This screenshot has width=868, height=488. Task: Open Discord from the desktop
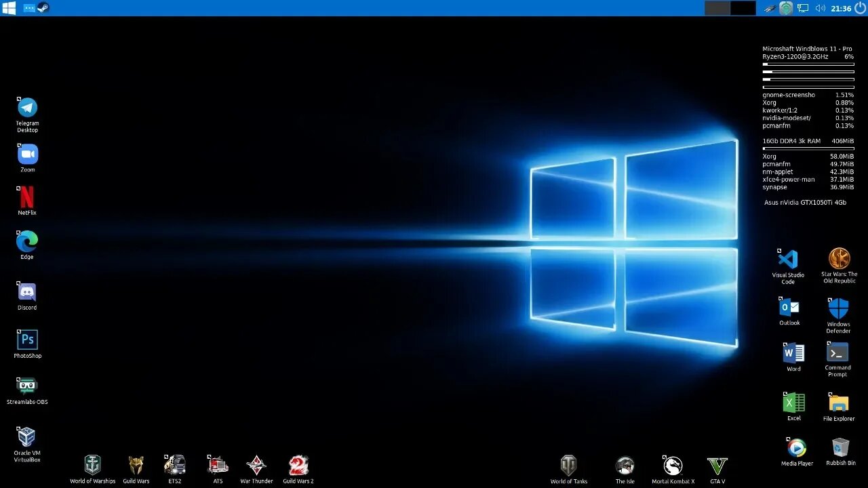point(27,292)
